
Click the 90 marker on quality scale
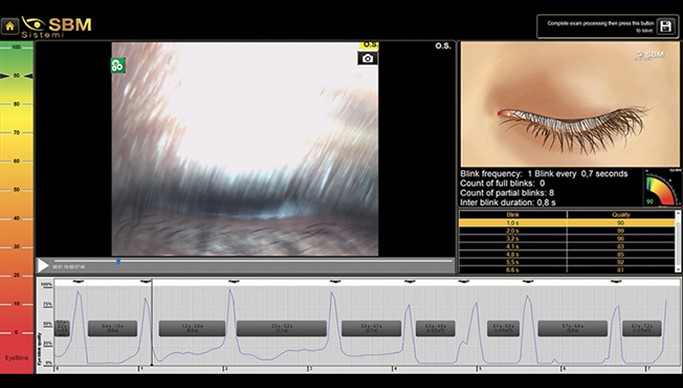pos(17,76)
